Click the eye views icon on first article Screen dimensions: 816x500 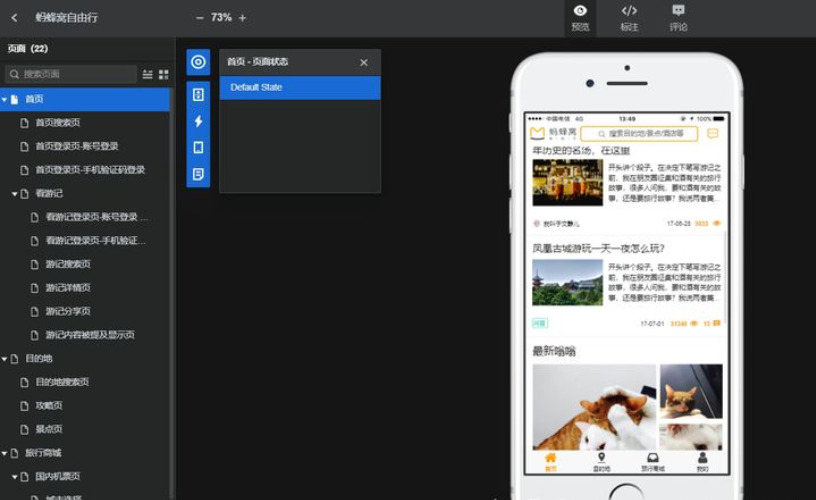[717, 223]
